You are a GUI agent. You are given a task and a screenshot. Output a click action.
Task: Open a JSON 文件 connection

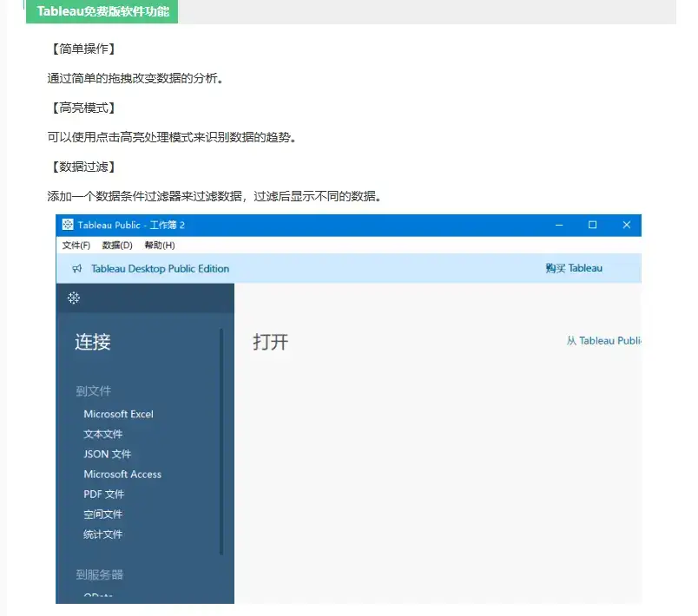[107, 454]
